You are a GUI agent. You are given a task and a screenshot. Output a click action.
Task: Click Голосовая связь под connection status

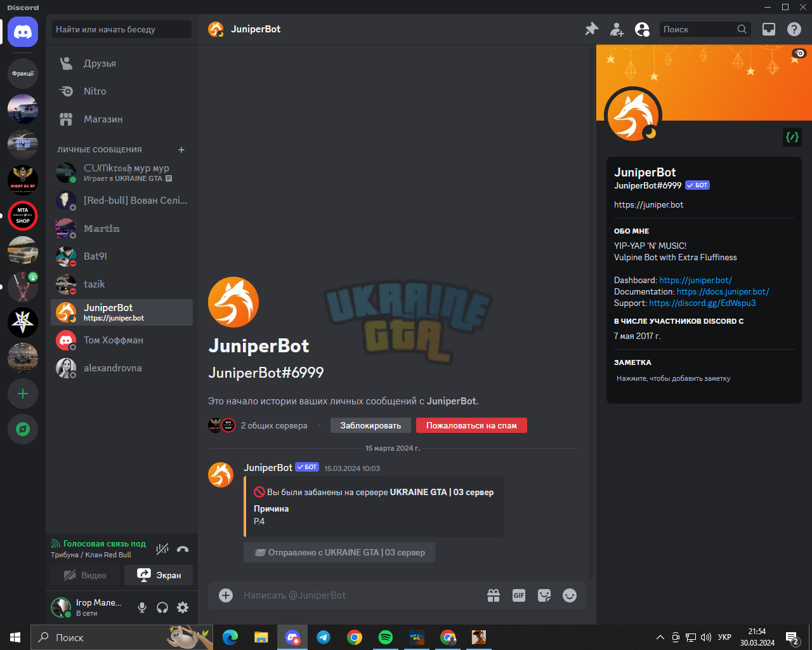click(98, 544)
